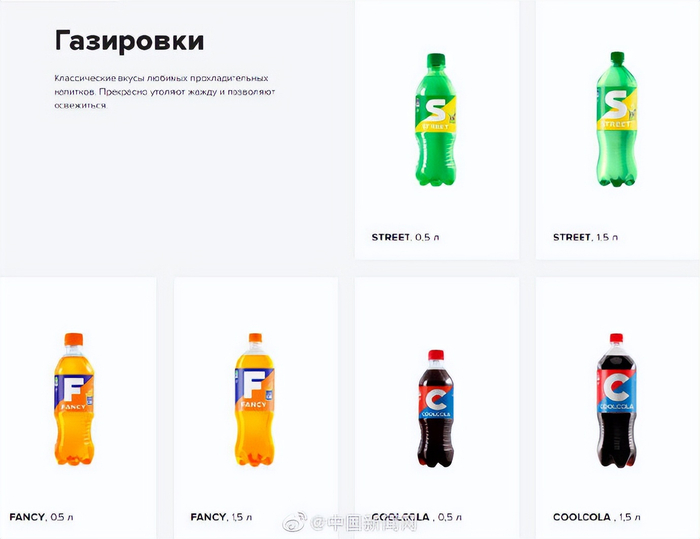Click the 'FANCY, 1.5 л' product label
This screenshot has height=539, width=700.
tap(221, 517)
